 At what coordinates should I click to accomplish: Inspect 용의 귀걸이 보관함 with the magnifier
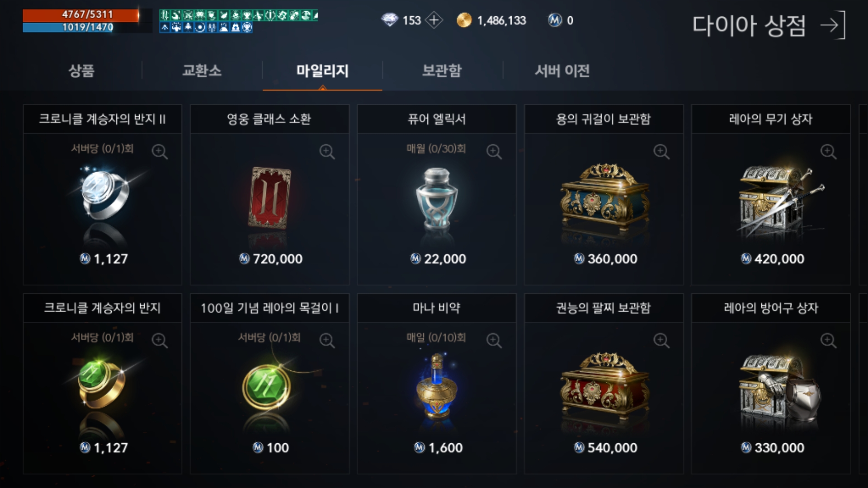(x=661, y=152)
